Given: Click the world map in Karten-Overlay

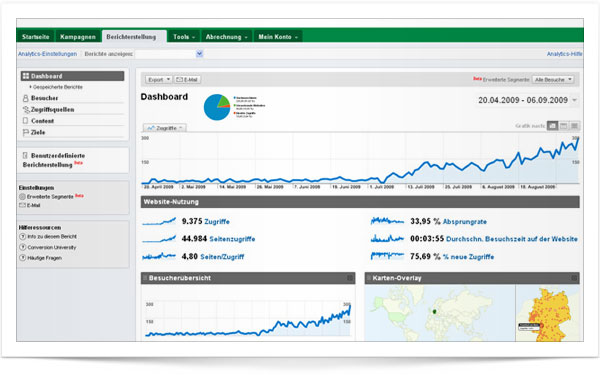Looking at the screenshot, I should pos(440,313).
